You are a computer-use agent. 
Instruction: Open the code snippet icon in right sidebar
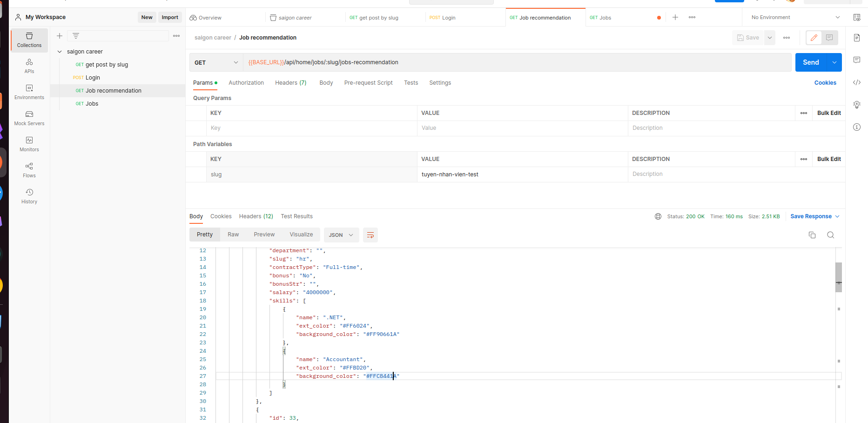(x=856, y=82)
